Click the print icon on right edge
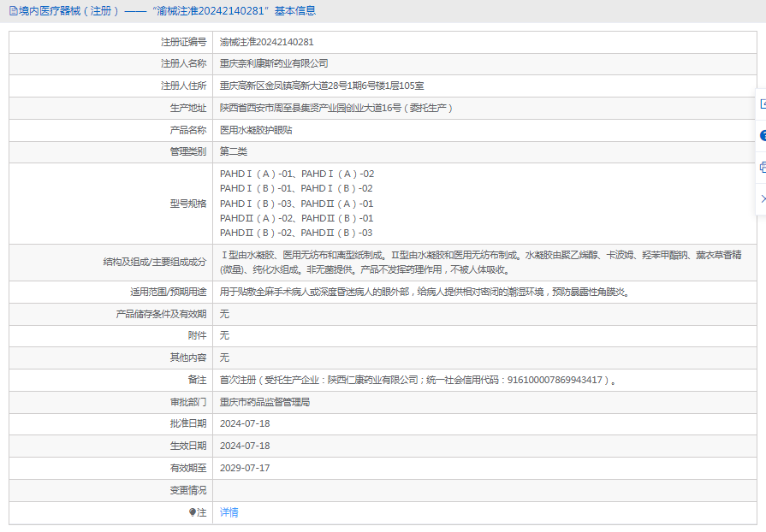Image resolution: width=766 pixels, height=532 pixels. [x=762, y=168]
